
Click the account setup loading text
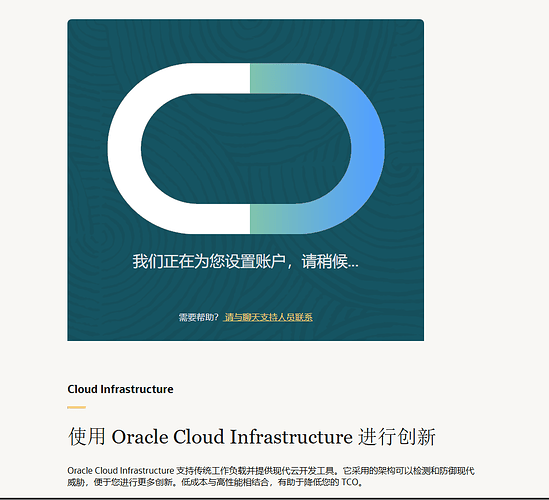coord(245,261)
